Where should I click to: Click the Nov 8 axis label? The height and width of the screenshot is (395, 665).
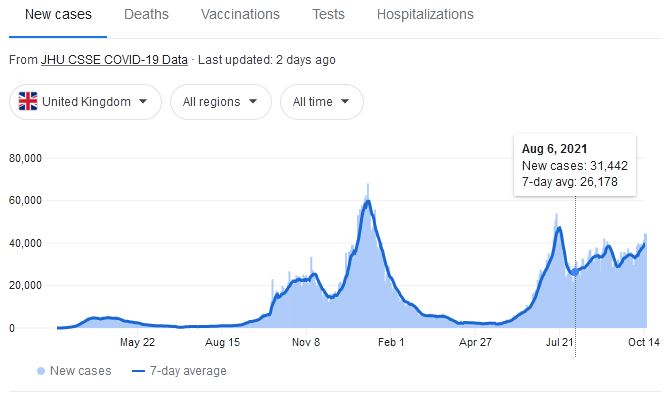(306, 342)
